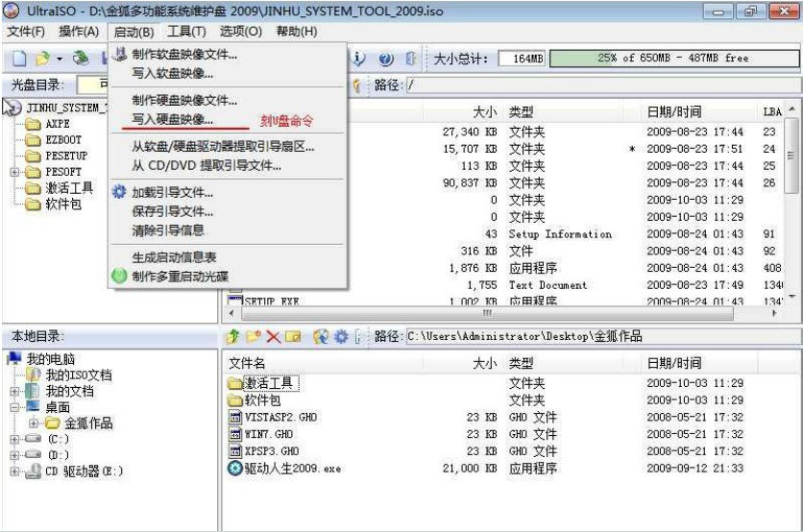Select 我的ISO文档 in local tree
Viewport: 803px width, 532px height.
(x=79, y=375)
